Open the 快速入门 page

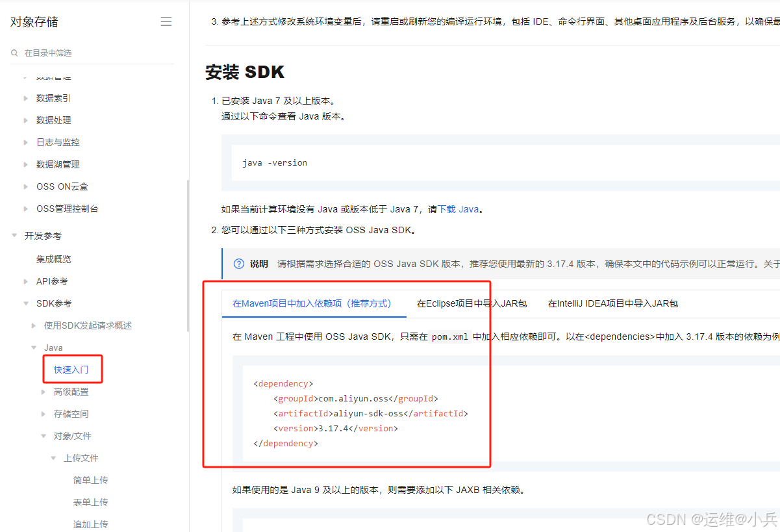pos(71,370)
